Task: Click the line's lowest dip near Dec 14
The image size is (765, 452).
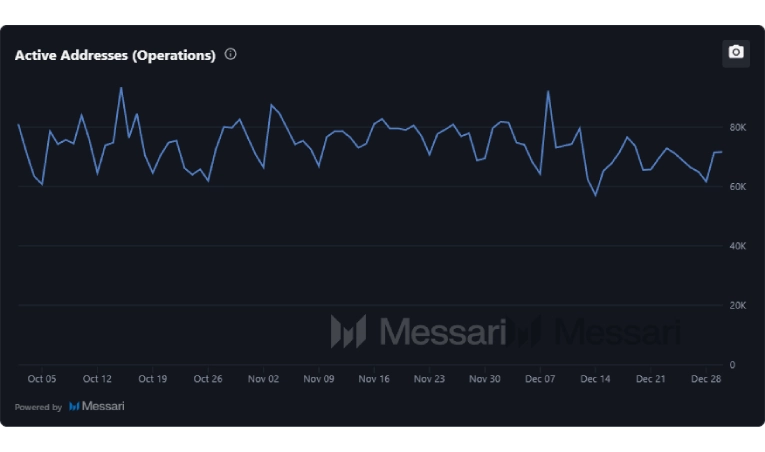Action: [x=595, y=195]
